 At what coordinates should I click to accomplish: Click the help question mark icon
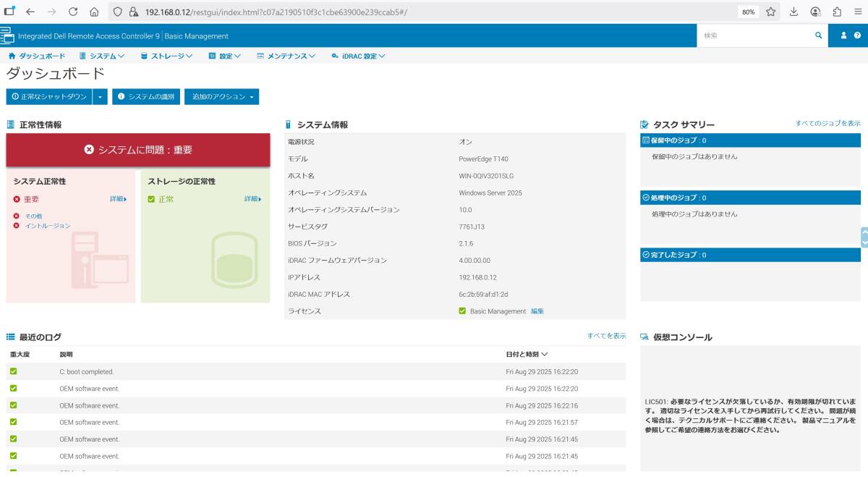[857, 35]
